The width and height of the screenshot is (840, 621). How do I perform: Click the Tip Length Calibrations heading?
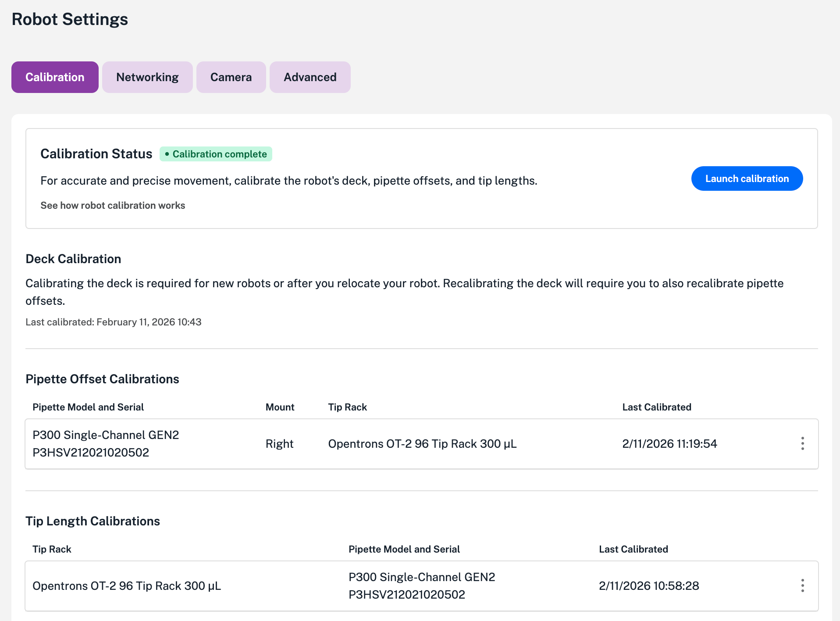coord(93,521)
